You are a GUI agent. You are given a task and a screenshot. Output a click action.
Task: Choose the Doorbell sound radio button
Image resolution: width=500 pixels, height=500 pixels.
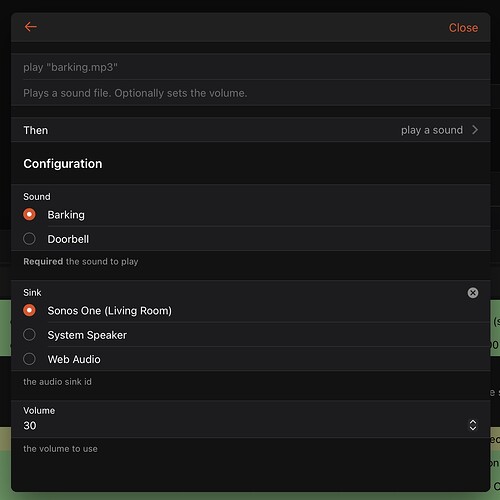point(29,239)
